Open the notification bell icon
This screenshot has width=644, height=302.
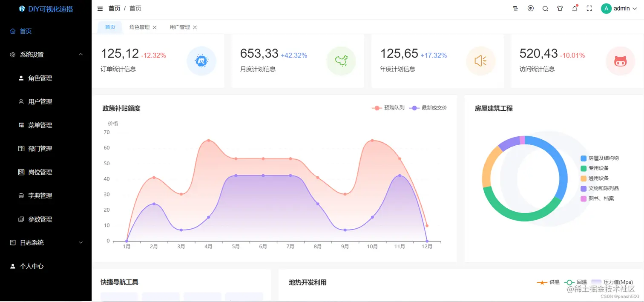point(575,8)
